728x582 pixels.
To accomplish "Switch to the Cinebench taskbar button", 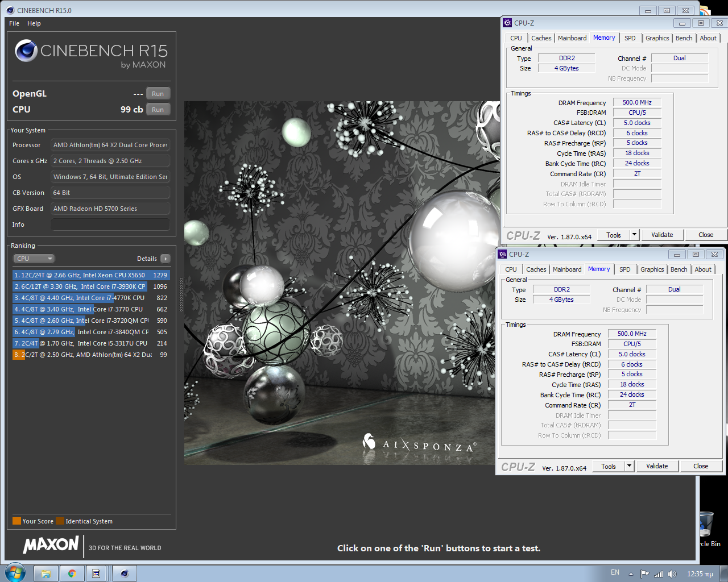I will point(125,573).
